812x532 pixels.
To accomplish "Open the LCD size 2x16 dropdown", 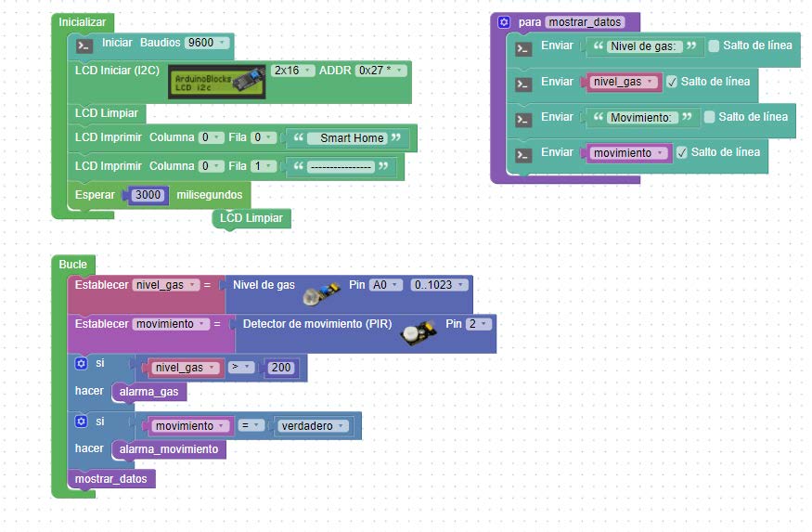I will (x=292, y=71).
